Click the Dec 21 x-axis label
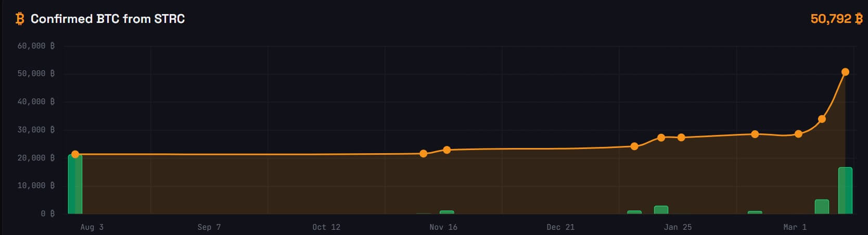The height and width of the screenshot is (235, 868). coord(560,227)
